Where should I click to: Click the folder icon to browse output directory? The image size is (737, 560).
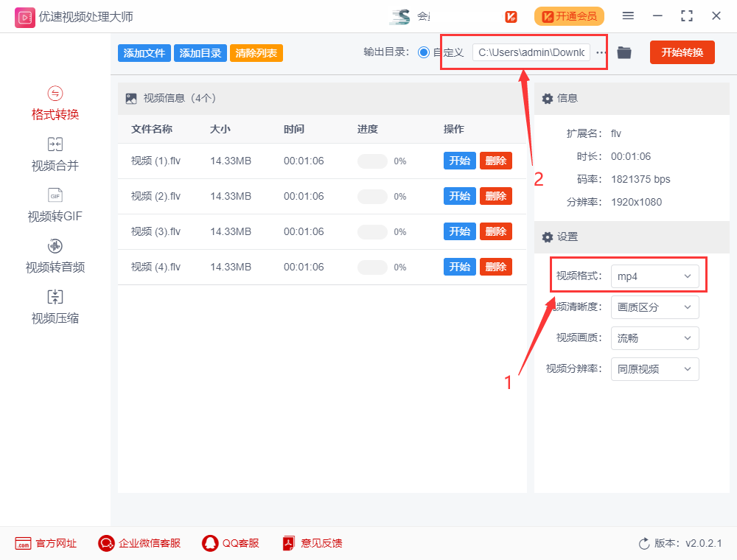click(624, 52)
